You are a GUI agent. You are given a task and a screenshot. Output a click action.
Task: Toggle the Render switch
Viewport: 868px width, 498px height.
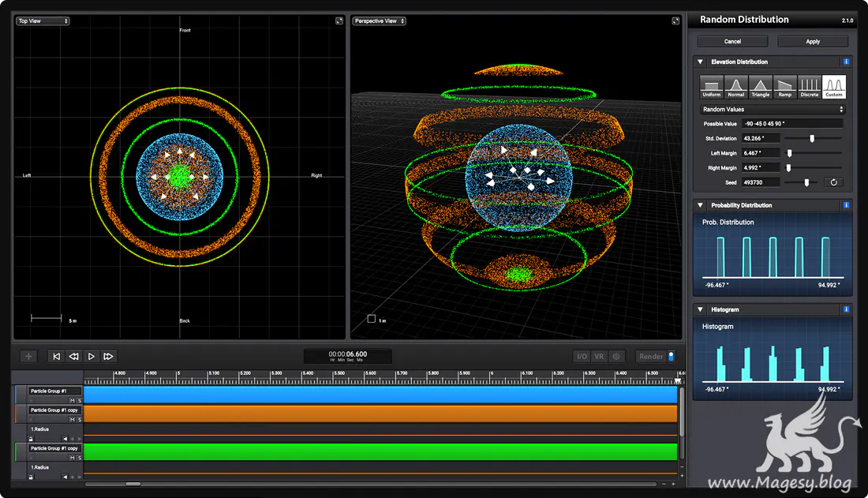pyautogui.click(x=671, y=357)
